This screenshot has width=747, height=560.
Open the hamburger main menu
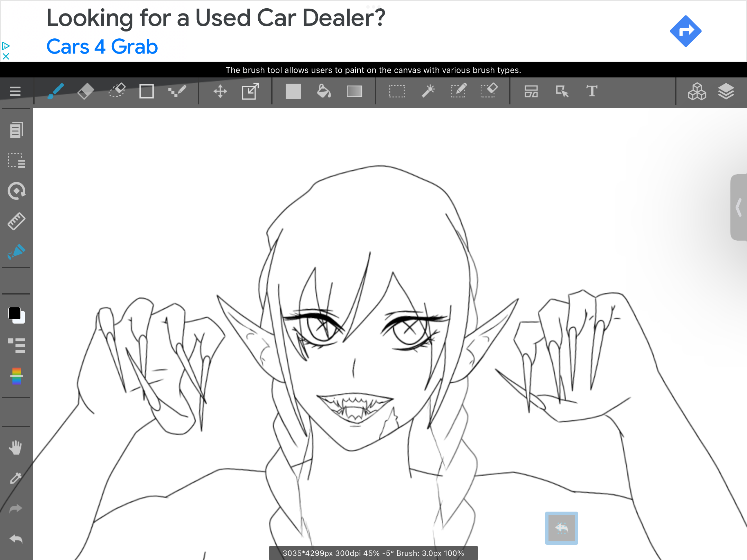point(15,91)
